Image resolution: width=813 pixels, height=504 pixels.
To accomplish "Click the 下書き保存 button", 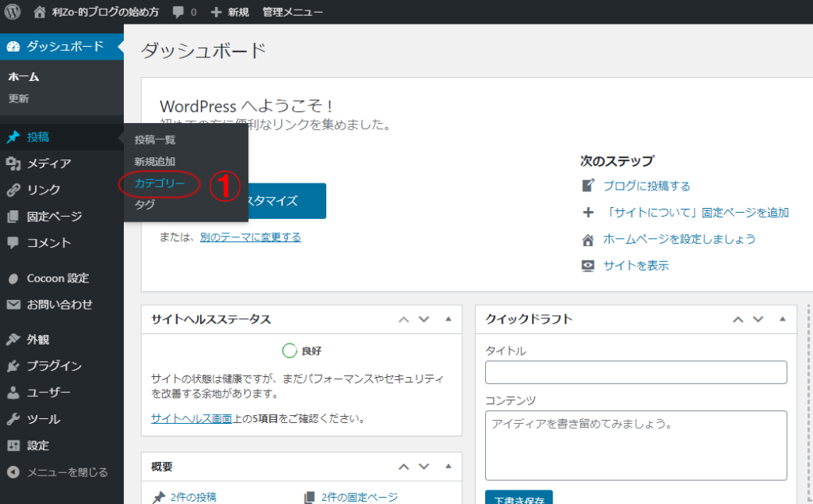I will click(x=518, y=498).
